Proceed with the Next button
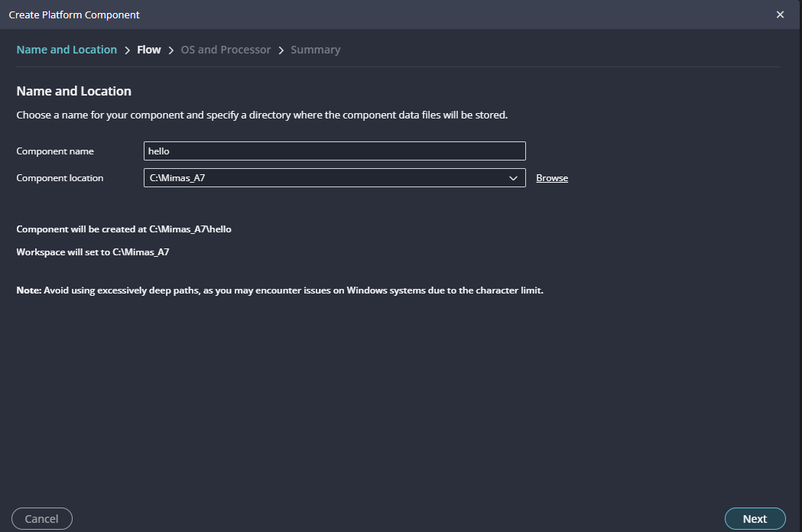Viewport: 802px width, 532px height. (x=754, y=519)
